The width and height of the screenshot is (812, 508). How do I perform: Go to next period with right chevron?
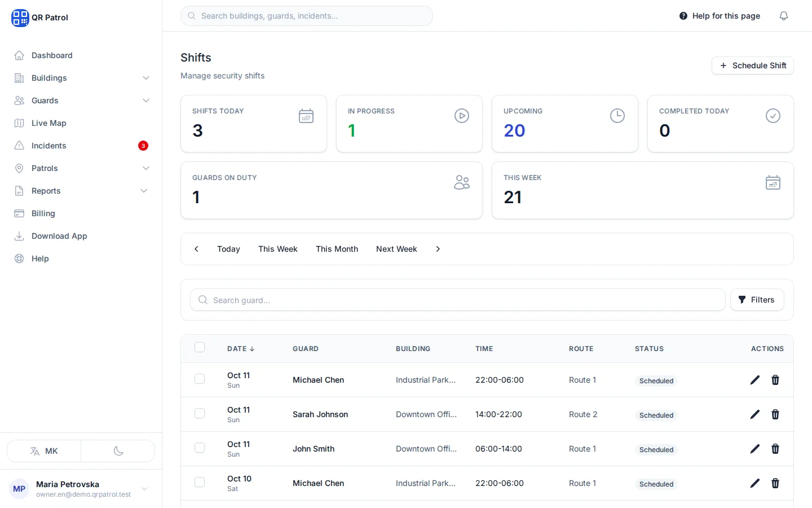pos(438,249)
